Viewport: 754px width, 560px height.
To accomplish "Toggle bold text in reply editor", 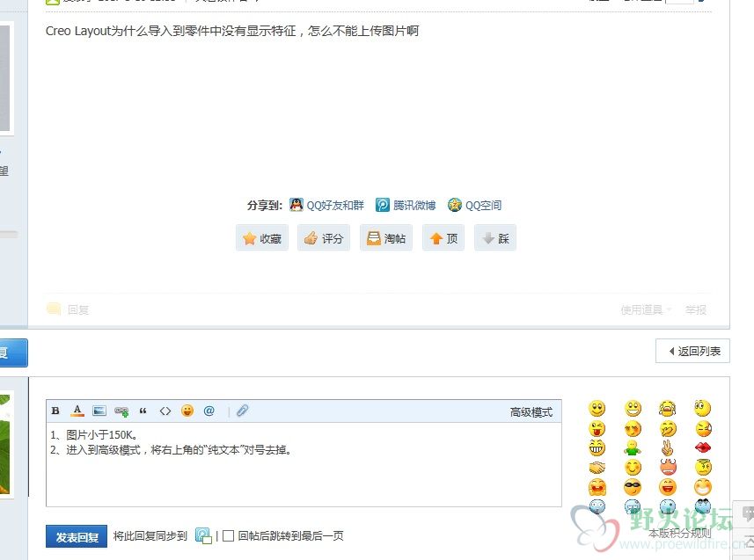I will pos(55,411).
